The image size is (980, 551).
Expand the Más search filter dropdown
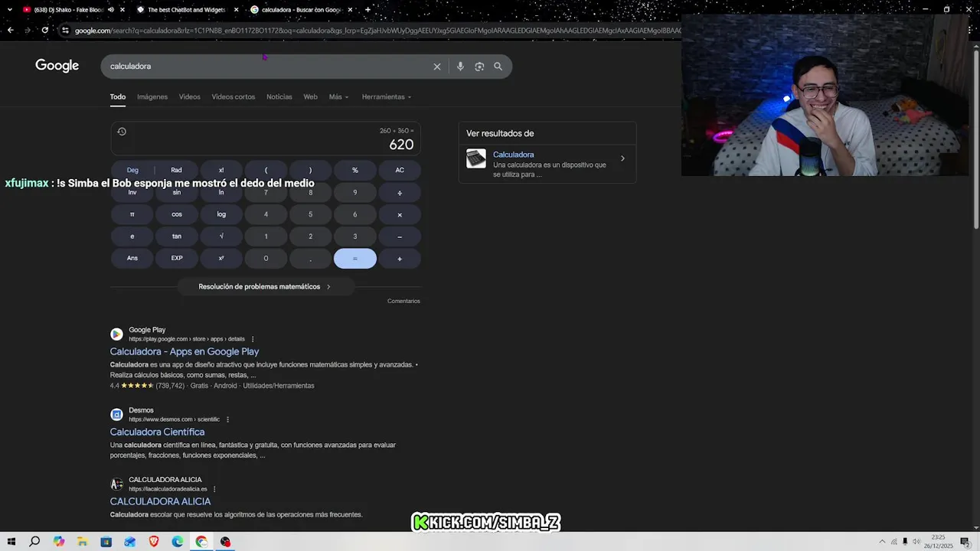click(x=338, y=96)
